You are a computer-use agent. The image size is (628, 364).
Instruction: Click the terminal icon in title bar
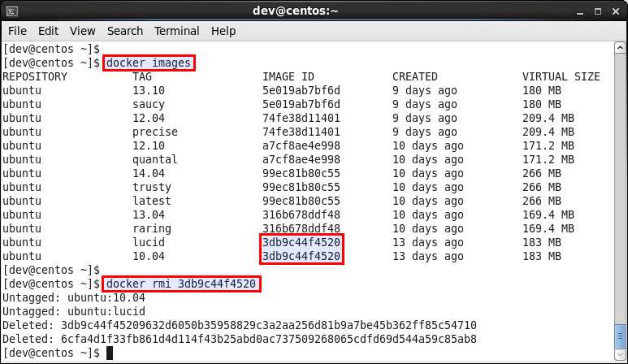(x=12, y=11)
